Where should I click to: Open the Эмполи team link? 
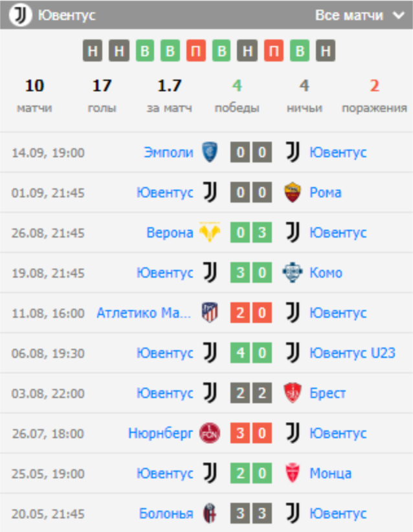168,152
